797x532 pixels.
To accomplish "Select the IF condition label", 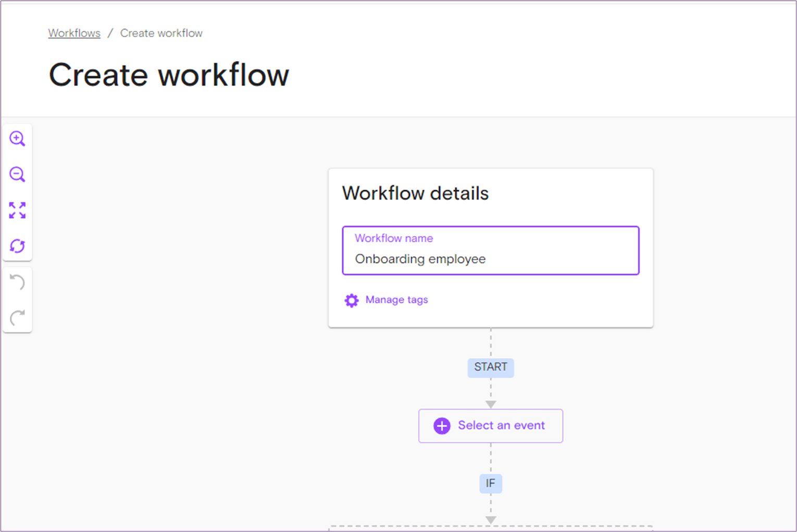I will point(490,484).
